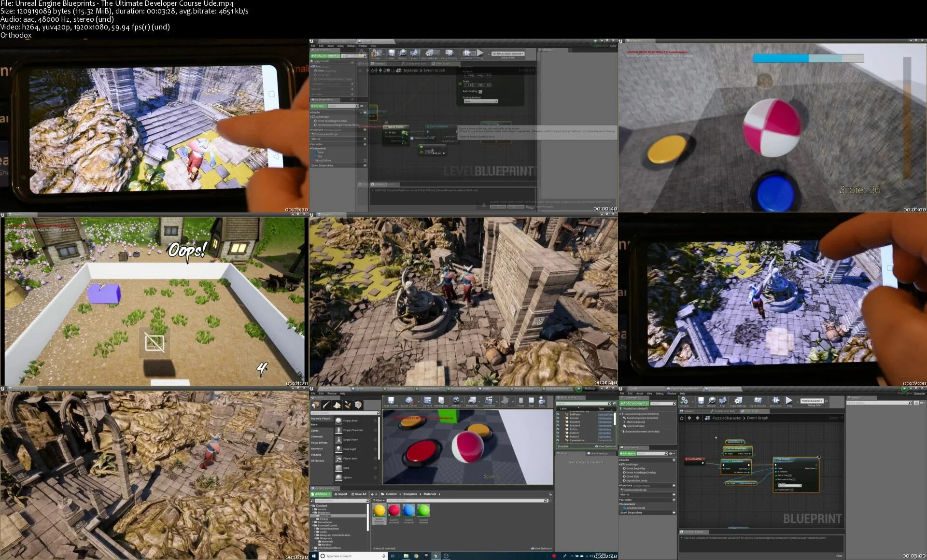Screen dimensions: 927x560
Task: Click Compile in PuzzleCharacter blueprint toolbar
Action: point(684,402)
